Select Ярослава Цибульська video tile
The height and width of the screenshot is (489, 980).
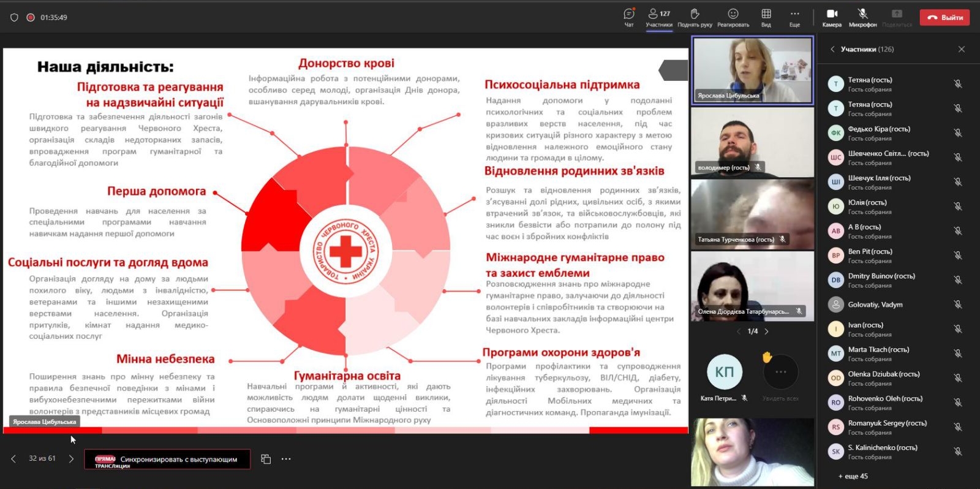click(x=752, y=70)
